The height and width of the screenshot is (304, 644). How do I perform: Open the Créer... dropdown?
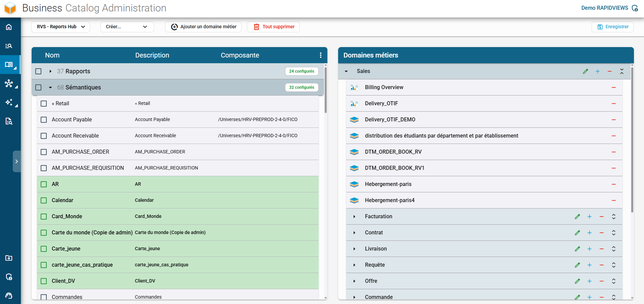click(x=127, y=27)
